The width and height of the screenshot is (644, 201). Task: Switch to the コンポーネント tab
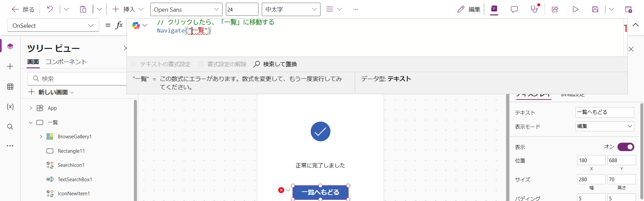[66, 62]
